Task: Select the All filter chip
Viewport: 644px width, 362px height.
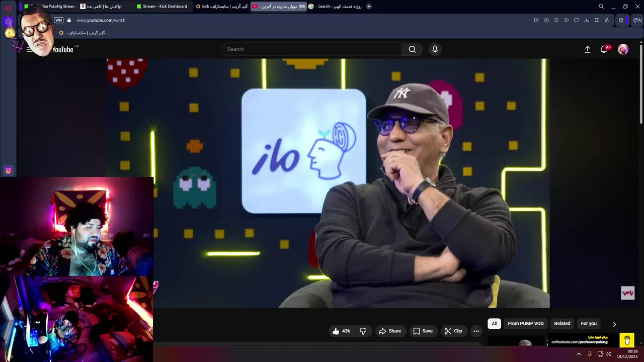Action: pyautogui.click(x=494, y=324)
